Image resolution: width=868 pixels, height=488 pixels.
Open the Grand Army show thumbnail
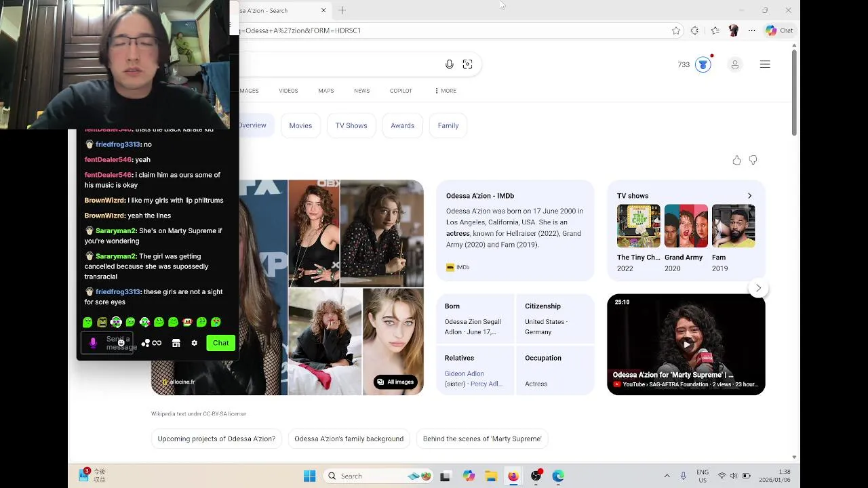(x=686, y=226)
